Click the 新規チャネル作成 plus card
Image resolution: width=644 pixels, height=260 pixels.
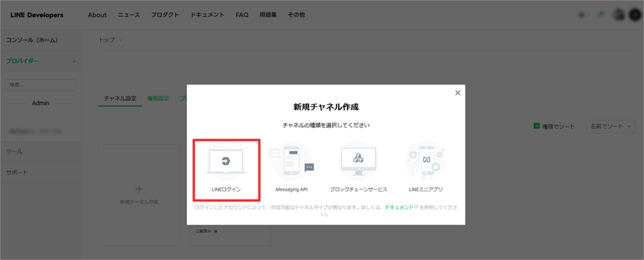[139, 195]
